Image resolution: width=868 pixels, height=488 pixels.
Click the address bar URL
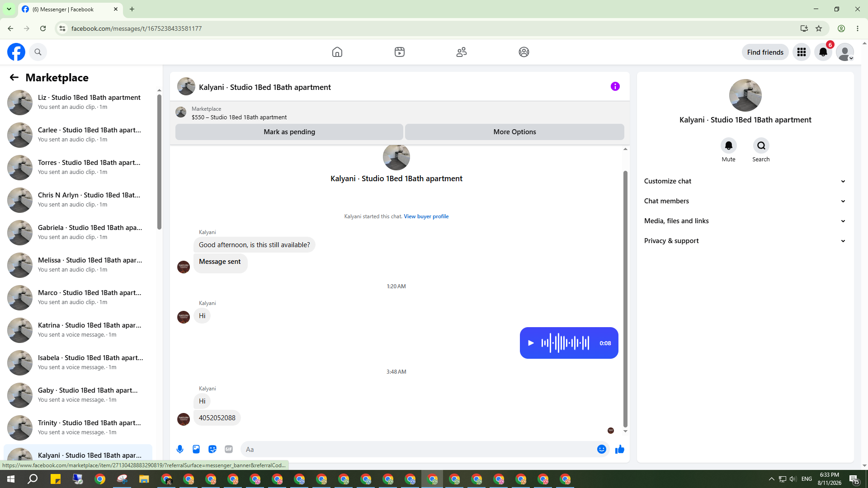coord(137,28)
